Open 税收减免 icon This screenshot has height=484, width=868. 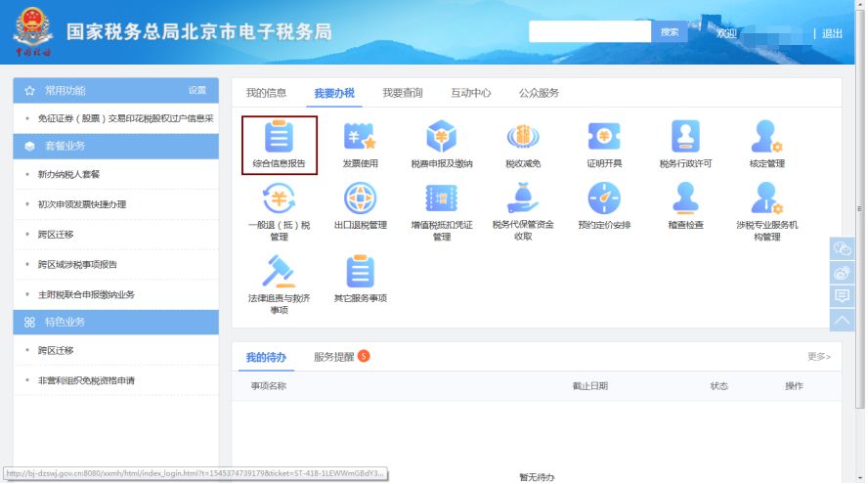click(523, 136)
